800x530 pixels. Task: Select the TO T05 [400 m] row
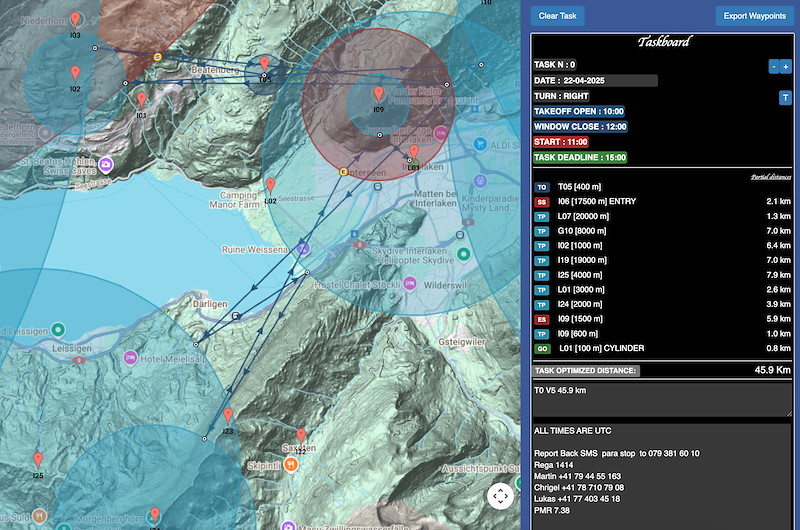[662, 187]
